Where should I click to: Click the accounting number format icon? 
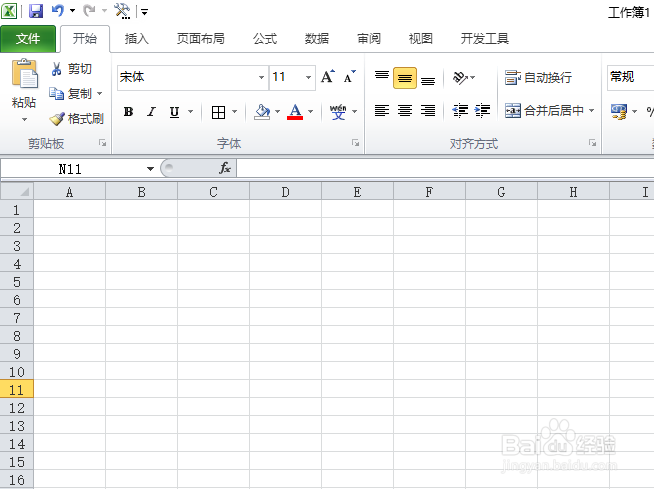click(619, 111)
